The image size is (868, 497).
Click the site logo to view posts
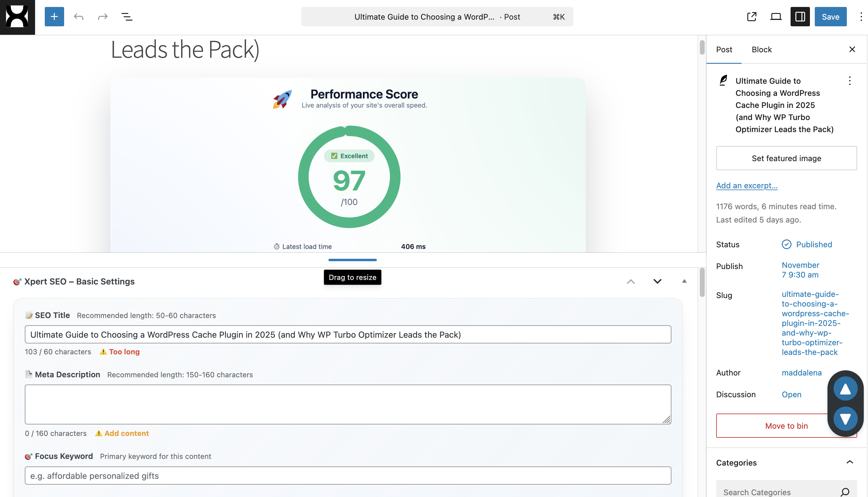[18, 17]
